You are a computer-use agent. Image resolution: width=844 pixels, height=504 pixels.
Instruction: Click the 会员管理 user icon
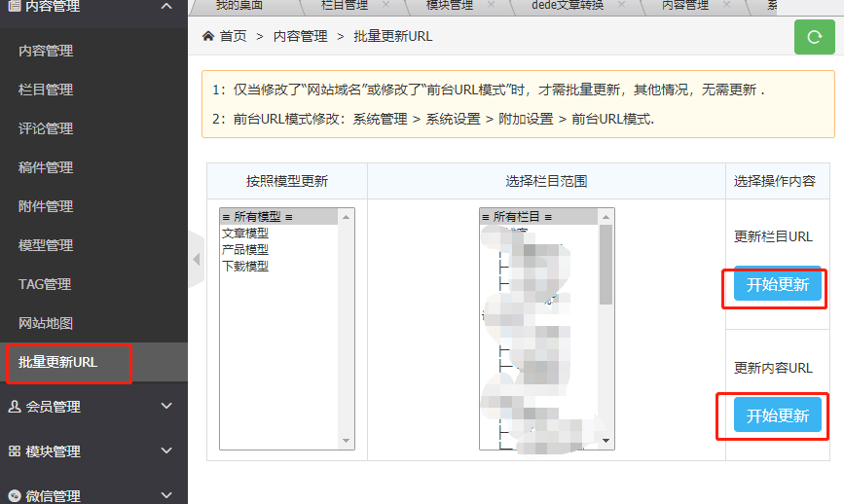click(15, 406)
